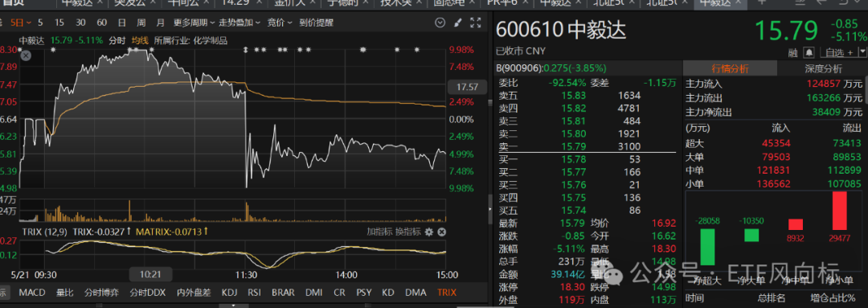Select the TRIX indicator tab
The image size is (868, 308).
pyautogui.click(x=448, y=293)
